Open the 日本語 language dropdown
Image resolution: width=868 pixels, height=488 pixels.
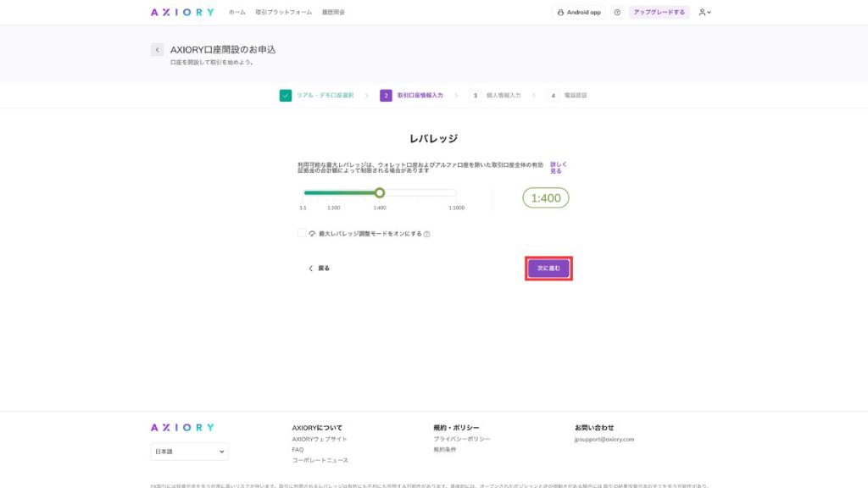[188, 452]
